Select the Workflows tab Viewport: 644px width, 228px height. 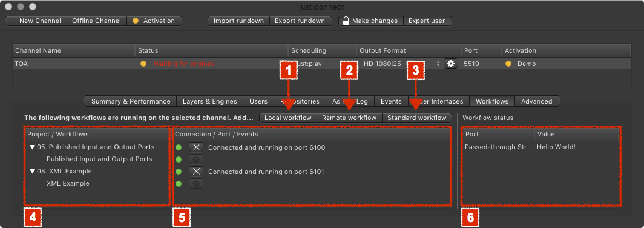tap(492, 101)
